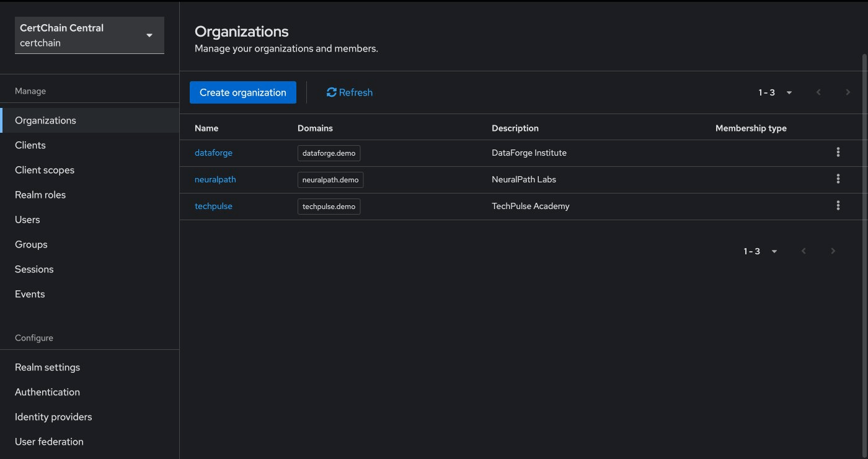
Task: Open the neuralpath organization
Action: (215, 179)
